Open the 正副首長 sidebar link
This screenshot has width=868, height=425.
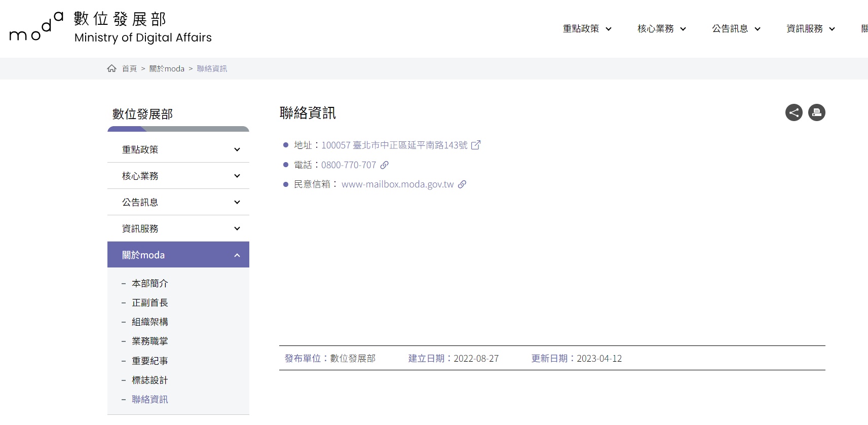150,303
